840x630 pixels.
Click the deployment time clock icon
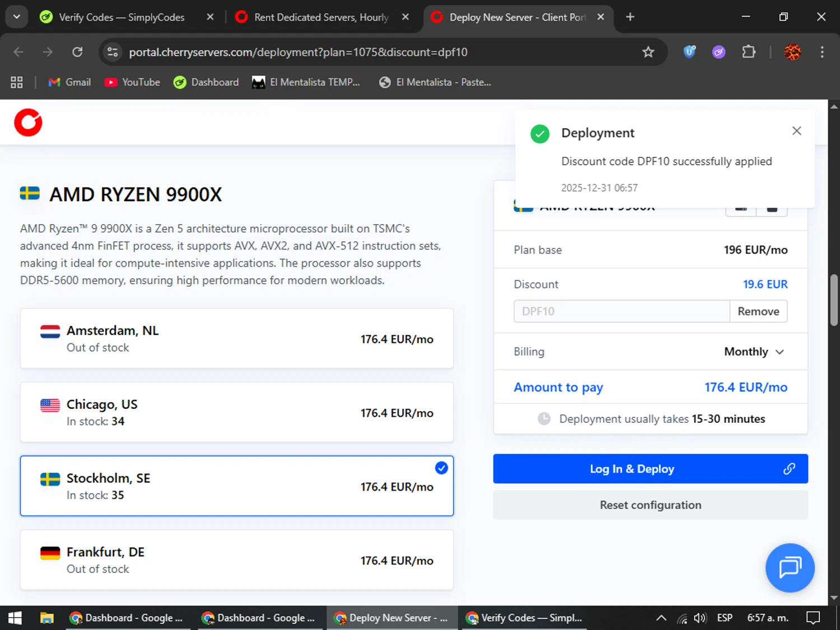[544, 419]
